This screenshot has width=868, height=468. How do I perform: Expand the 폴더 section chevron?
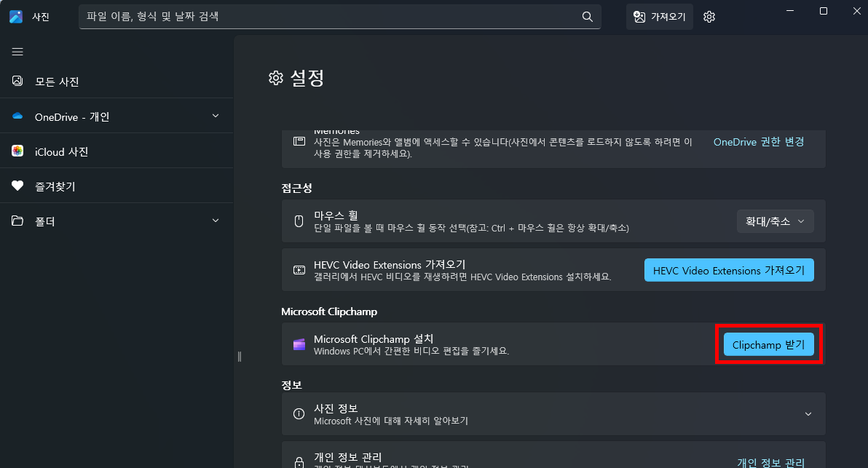216,220
